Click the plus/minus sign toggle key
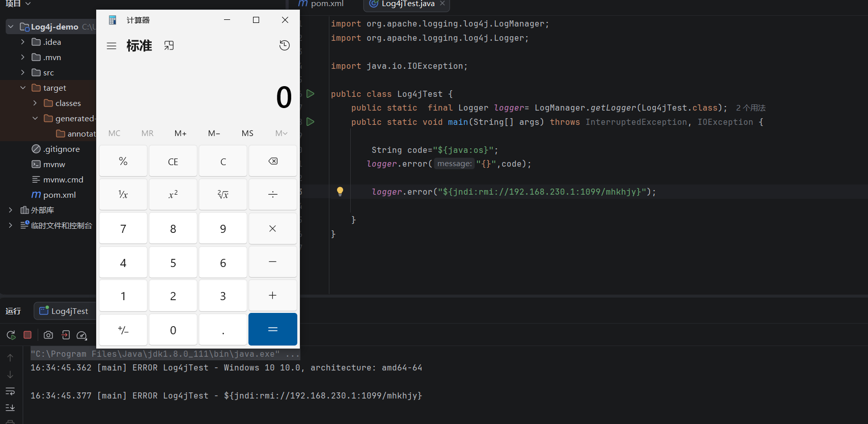868x424 pixels. (x=123, y=330)
